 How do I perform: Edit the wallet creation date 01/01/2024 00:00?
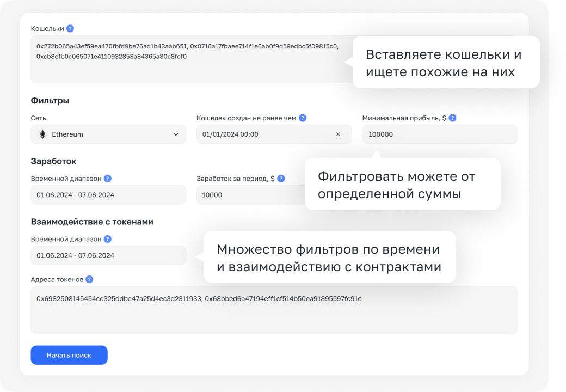(274, 134)
